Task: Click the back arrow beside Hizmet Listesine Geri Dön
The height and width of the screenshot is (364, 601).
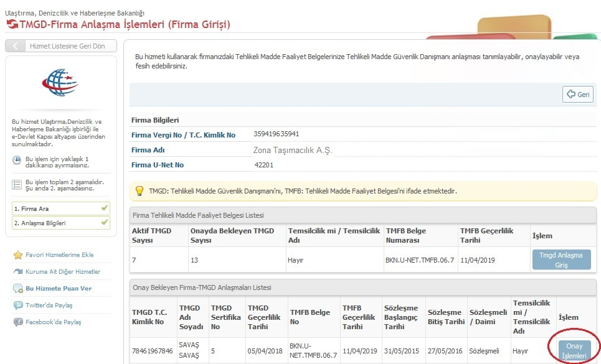Action: pos(16,46)
